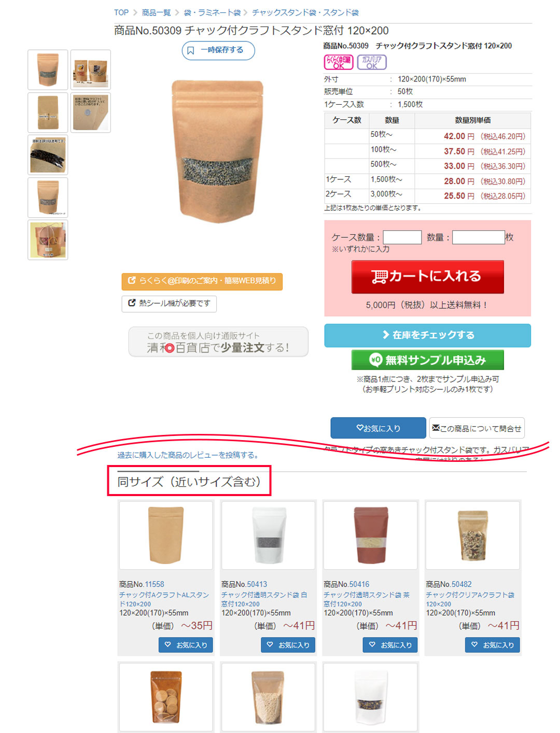Click 在庫をチェックする to check stock
The width and height of the screenshot is (560, 733).
428,335
